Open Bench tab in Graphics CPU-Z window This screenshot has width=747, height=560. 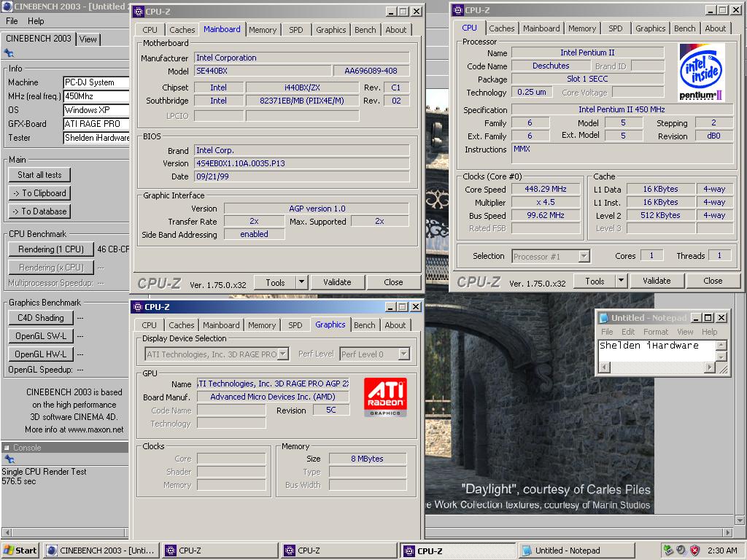pos(365,324)
